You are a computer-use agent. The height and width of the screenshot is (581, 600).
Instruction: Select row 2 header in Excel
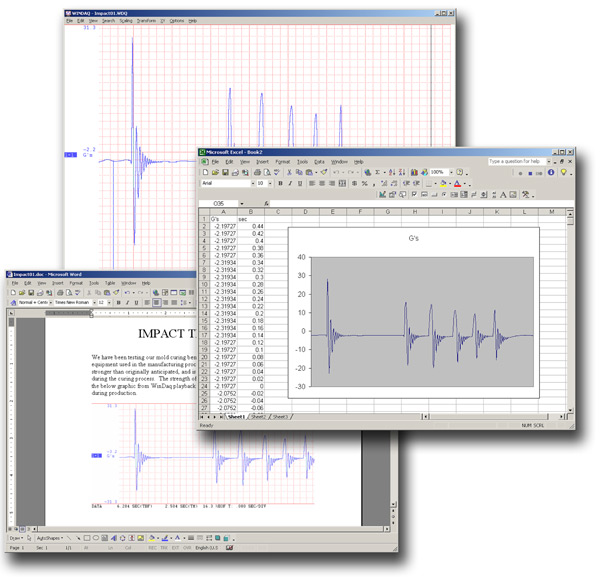click(x=204, y=226)
